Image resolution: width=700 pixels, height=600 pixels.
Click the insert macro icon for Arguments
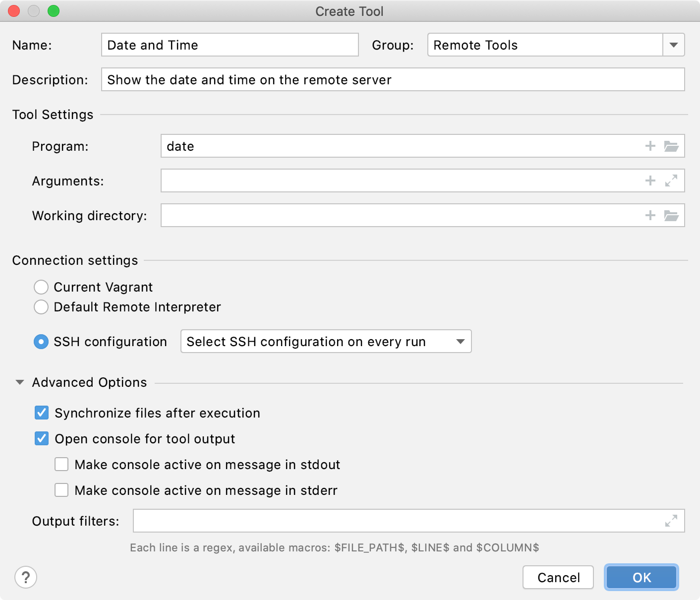coord(650,180)
